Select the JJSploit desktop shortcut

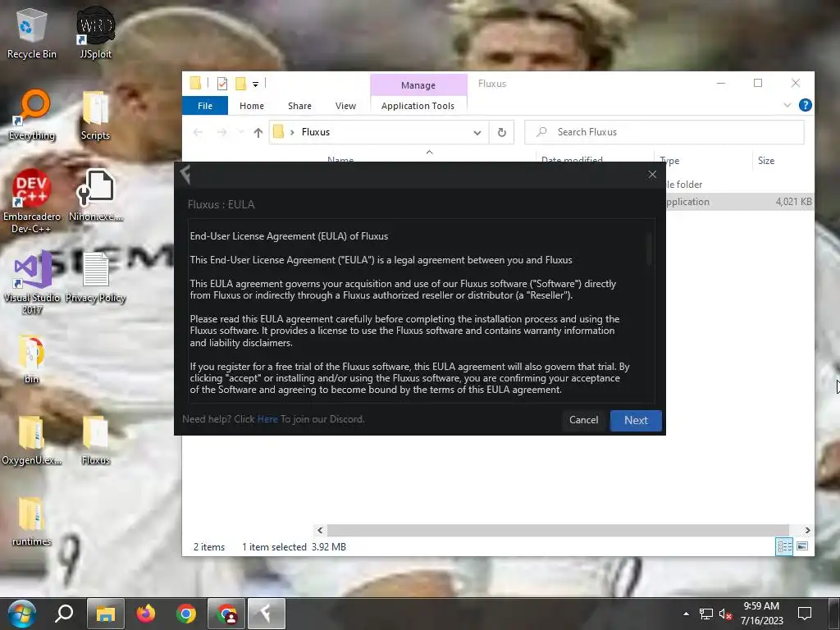(x=96, y=33)
